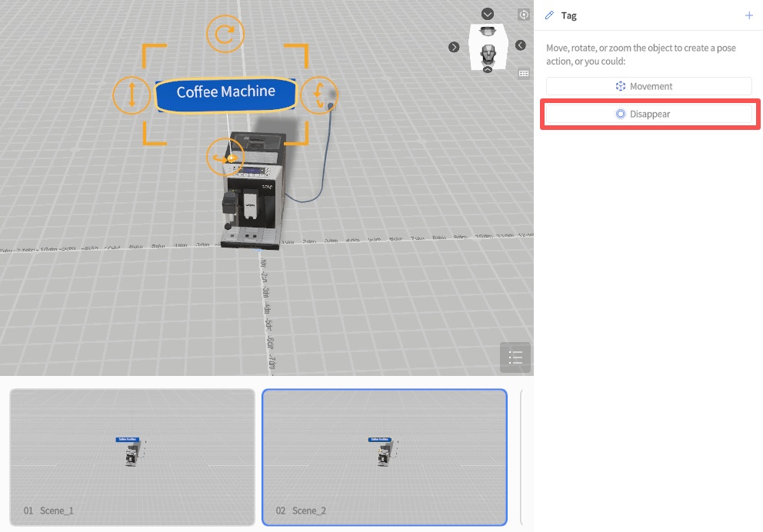
Task: Click the up chevron below the view cube
Action: click(x=488, y=69)
